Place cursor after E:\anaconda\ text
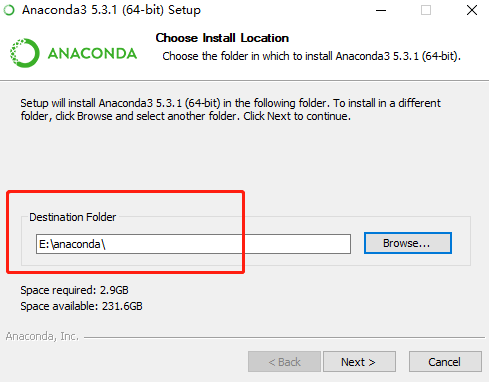Image resolution: width=489 pixels, height=382 pixels. tap(106, 244)
